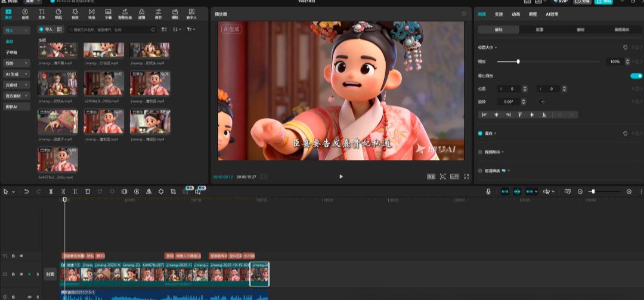The width and height of the screenshot is (644, 300).
Task: Click the Export button at top right
Action: click(x=603, y=2)
